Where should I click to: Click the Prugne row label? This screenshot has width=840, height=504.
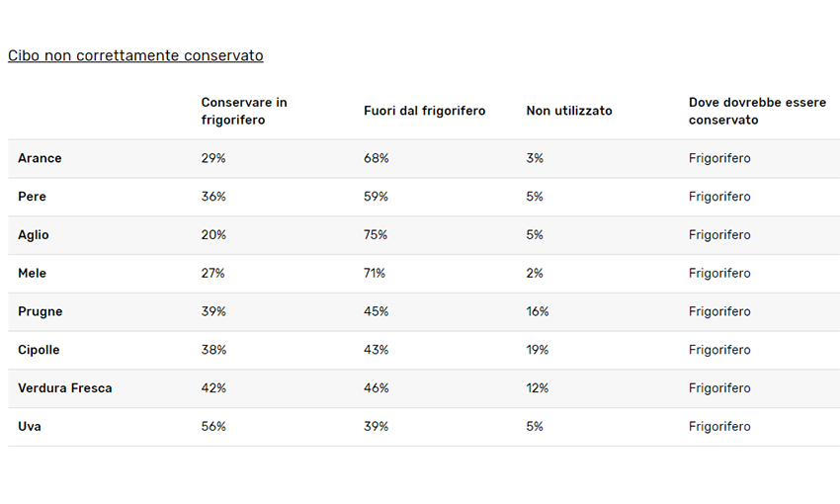(x=41, y=311)
